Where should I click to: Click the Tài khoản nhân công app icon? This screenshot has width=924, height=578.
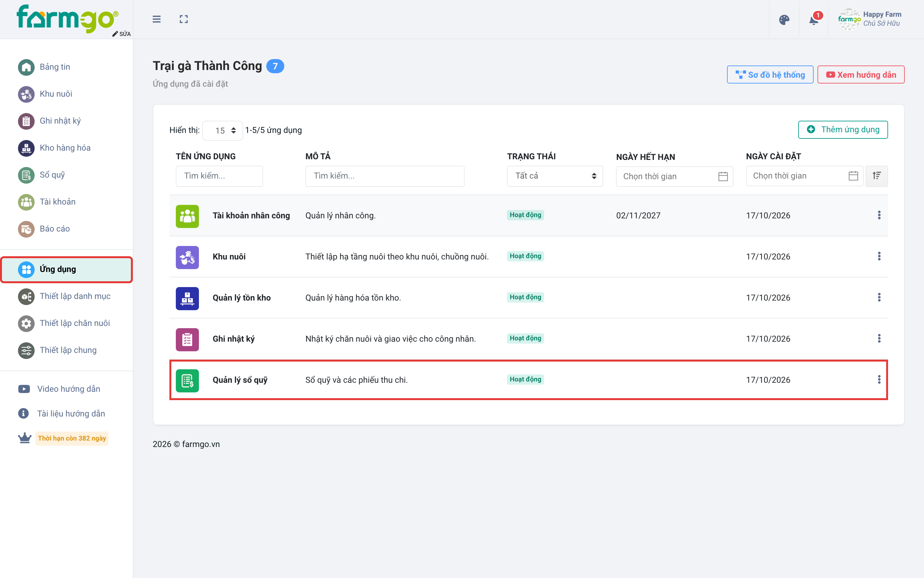point(187,216)
